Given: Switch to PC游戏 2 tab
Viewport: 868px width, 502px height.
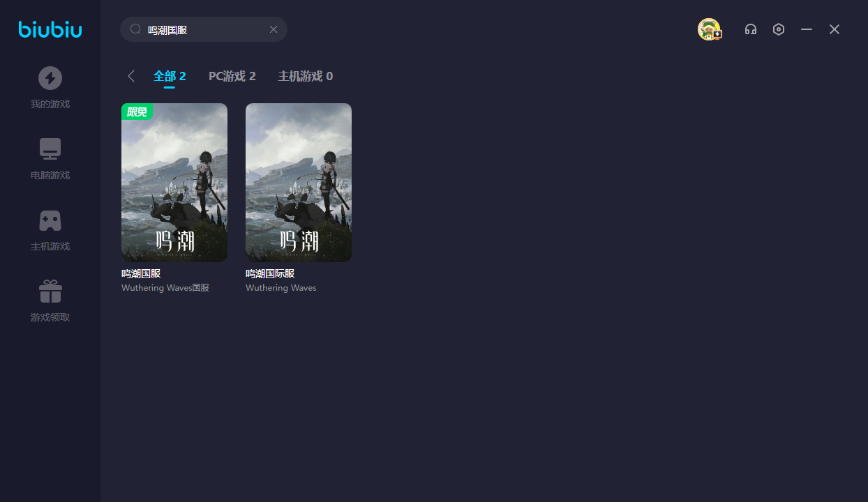Looking at the screenshot, I should [x=232, y=76].
